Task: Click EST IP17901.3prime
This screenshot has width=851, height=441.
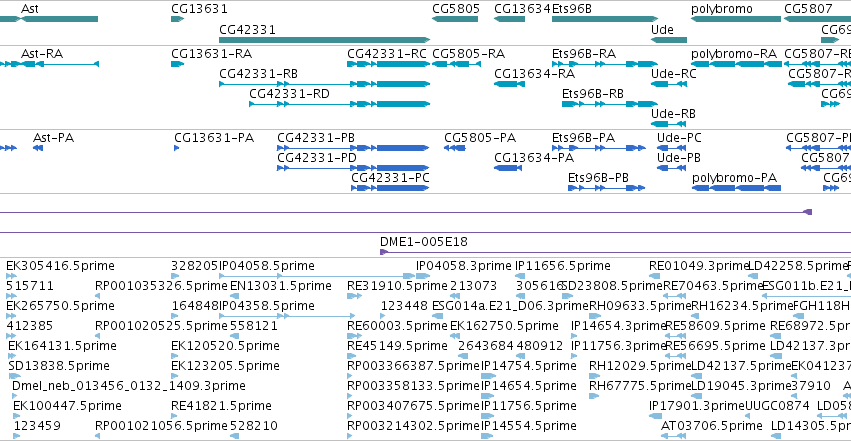Action: 697,406
